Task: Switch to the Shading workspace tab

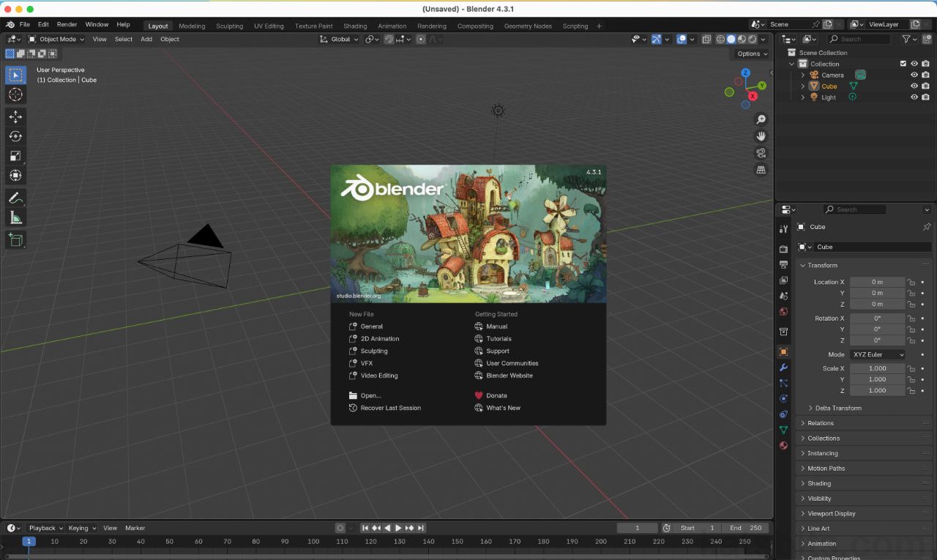Action: [355, 26]
